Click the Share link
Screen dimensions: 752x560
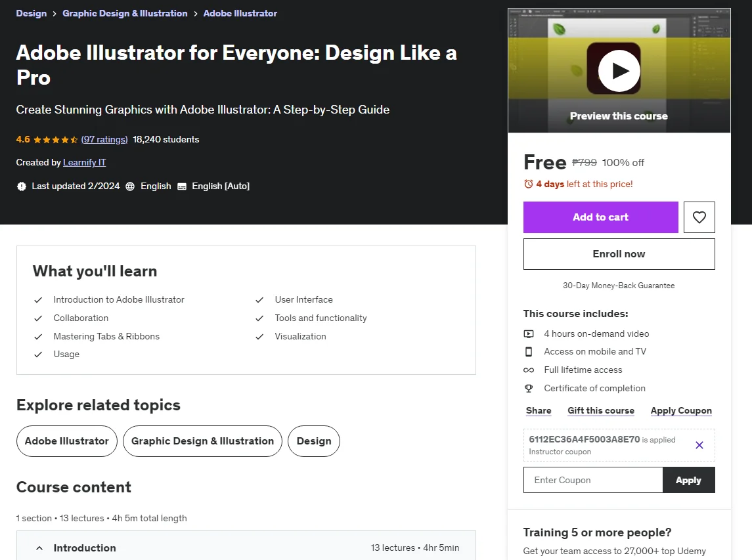click(539, 410)
